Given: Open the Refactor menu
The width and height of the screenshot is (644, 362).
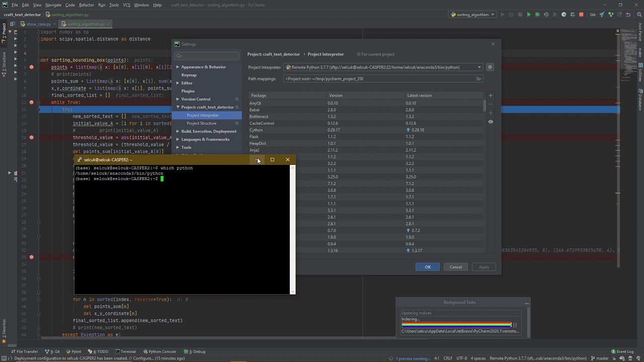Looking at the screenshot, I should tap(86, 5).
